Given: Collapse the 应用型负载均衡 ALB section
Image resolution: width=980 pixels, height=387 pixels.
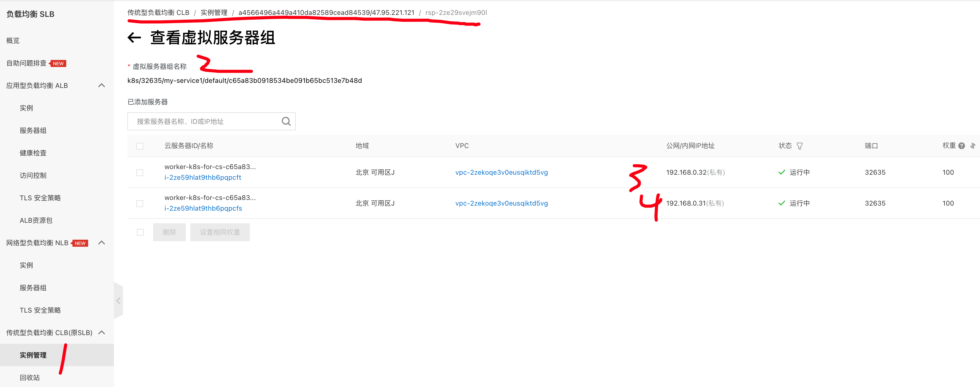Looking at the screenshot, I should click(x=102, y=85).
